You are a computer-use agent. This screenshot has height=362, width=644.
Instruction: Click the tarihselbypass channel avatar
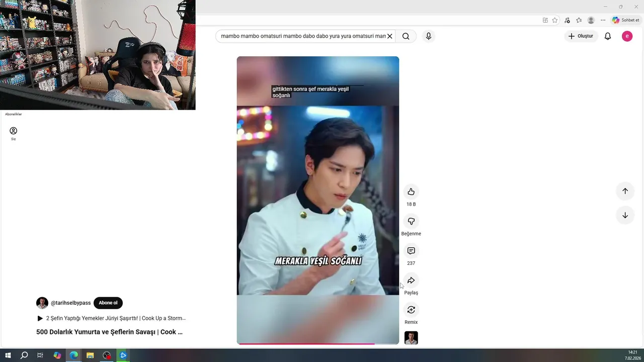42,303
